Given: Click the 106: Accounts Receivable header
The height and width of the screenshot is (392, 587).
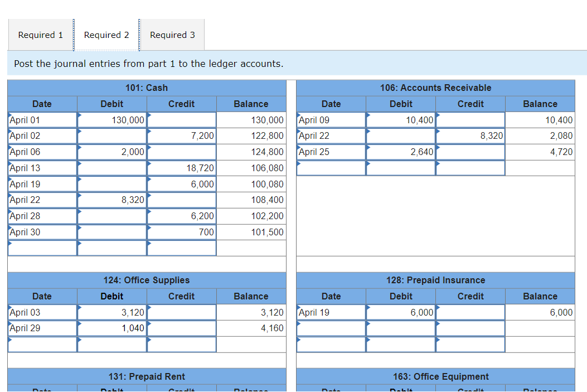Looking at the screenshot, I should coord(435,88).
